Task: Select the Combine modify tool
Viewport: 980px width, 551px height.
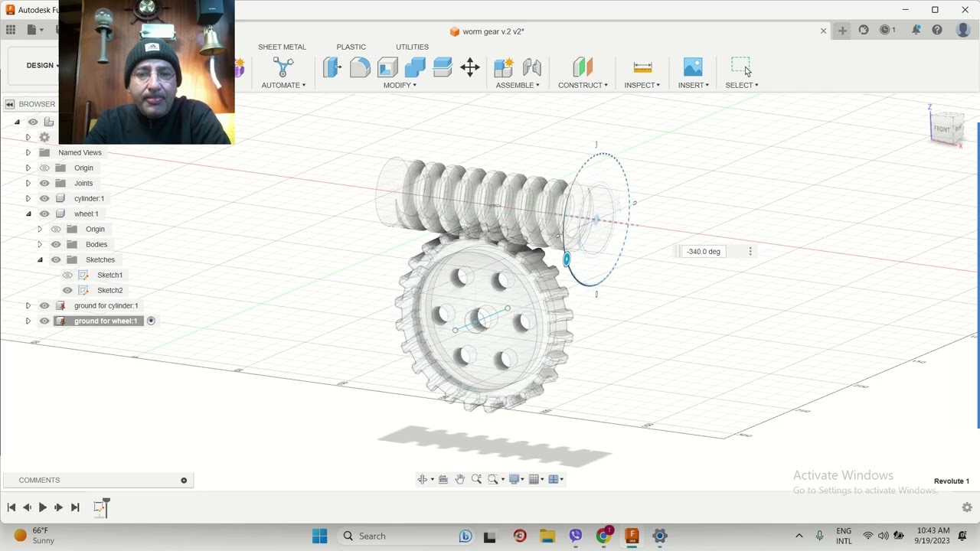Action: coord(415,67)
